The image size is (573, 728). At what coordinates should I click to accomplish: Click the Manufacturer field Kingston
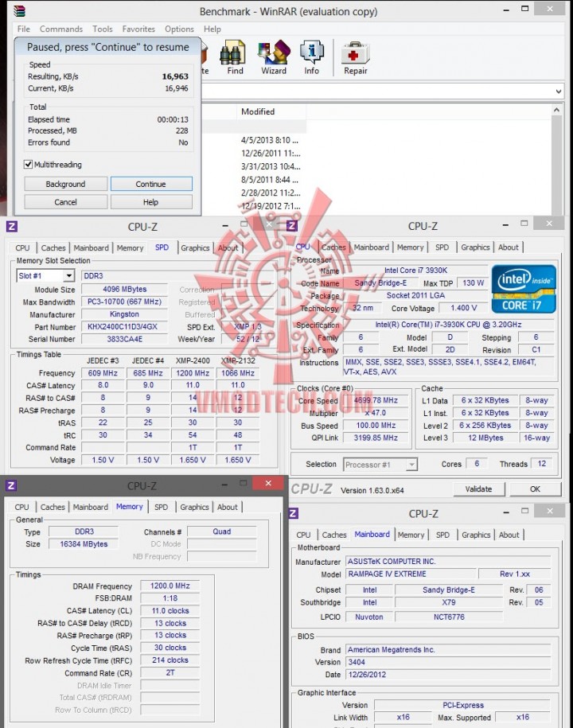click(x=124, y=314)
